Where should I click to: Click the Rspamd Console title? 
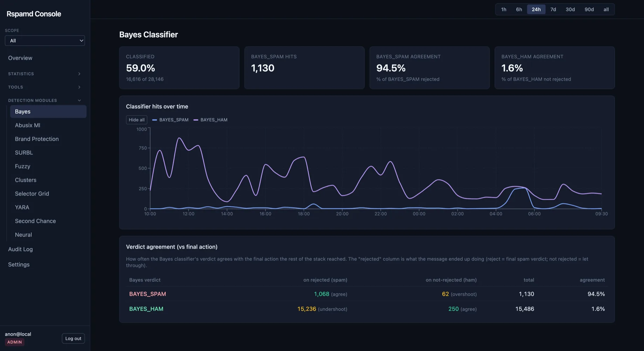click(x=34, y=14)
